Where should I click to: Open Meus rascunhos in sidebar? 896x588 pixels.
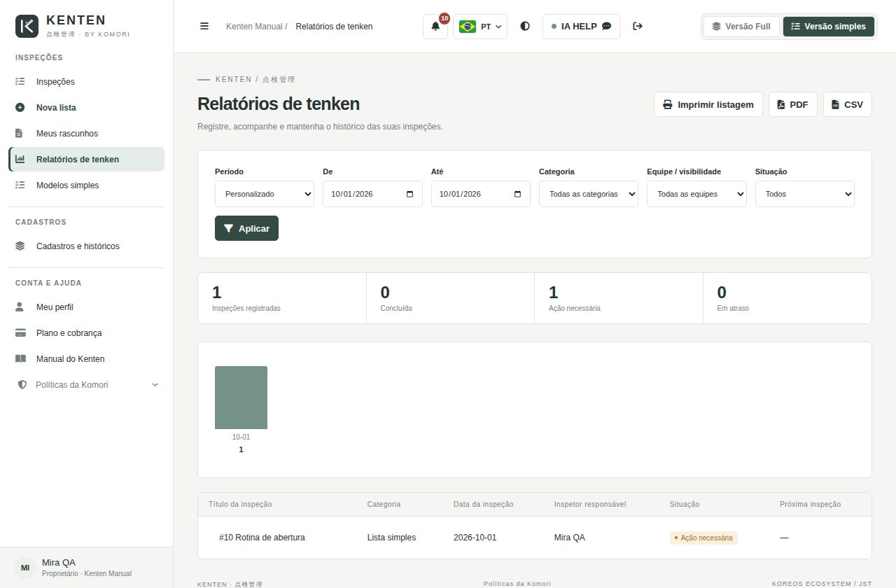(87, 134)
